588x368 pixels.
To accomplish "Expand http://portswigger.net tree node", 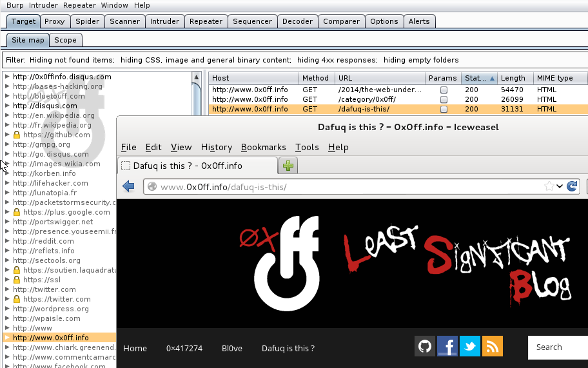I will tap(6, 222).
